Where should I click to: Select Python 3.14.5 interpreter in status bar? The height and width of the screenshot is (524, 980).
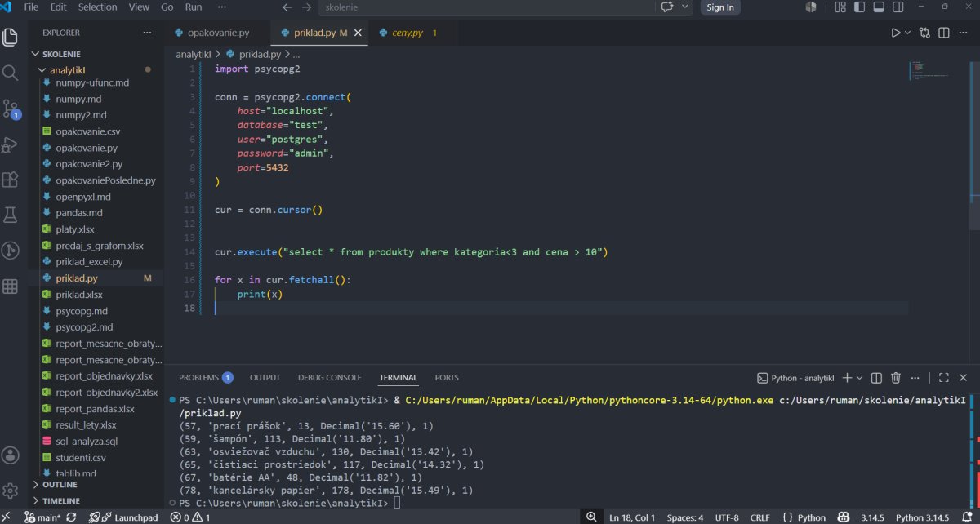click(x=922, y=517)
